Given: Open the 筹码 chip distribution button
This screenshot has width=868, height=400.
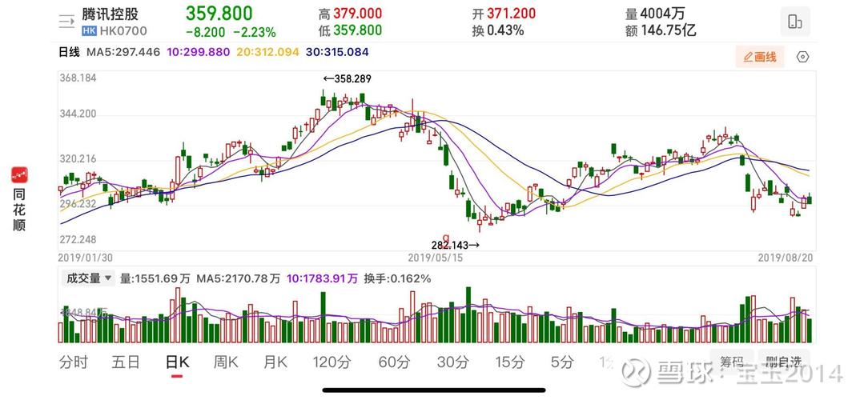Looking at the screenshot, I should [732, 361].
